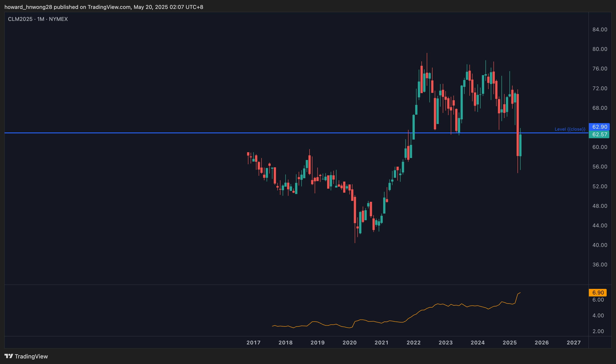Click the Level {{close}} line label
Screen dimensions: 616x364
point(570,129)
